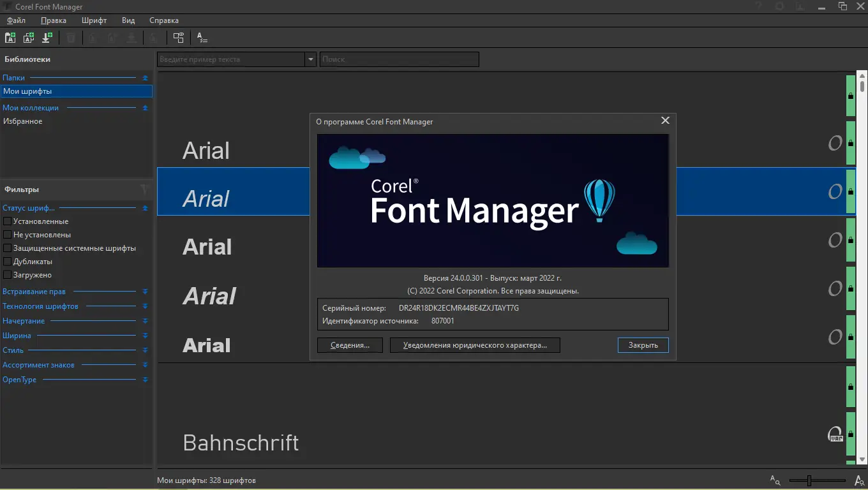Expand the Ширина filter group
Image resolution: width=868 pixels, height=490 pixels.
pos(145,336)
